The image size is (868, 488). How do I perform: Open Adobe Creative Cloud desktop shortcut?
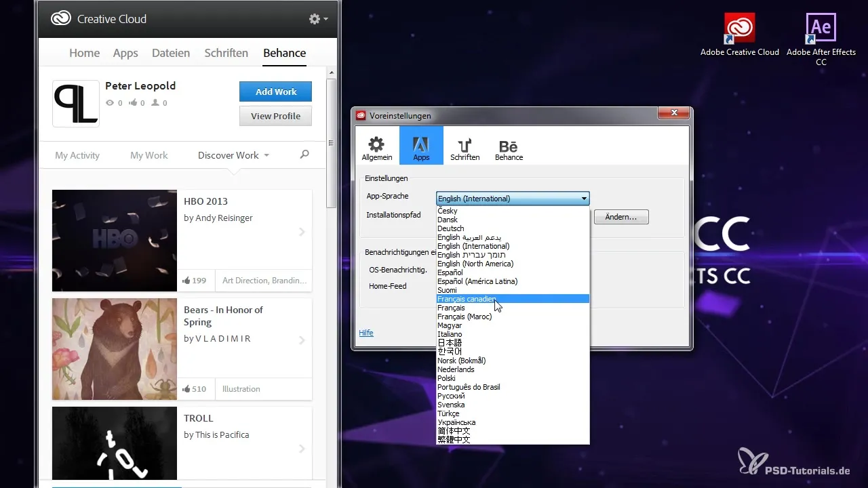[x=740, y=35]
